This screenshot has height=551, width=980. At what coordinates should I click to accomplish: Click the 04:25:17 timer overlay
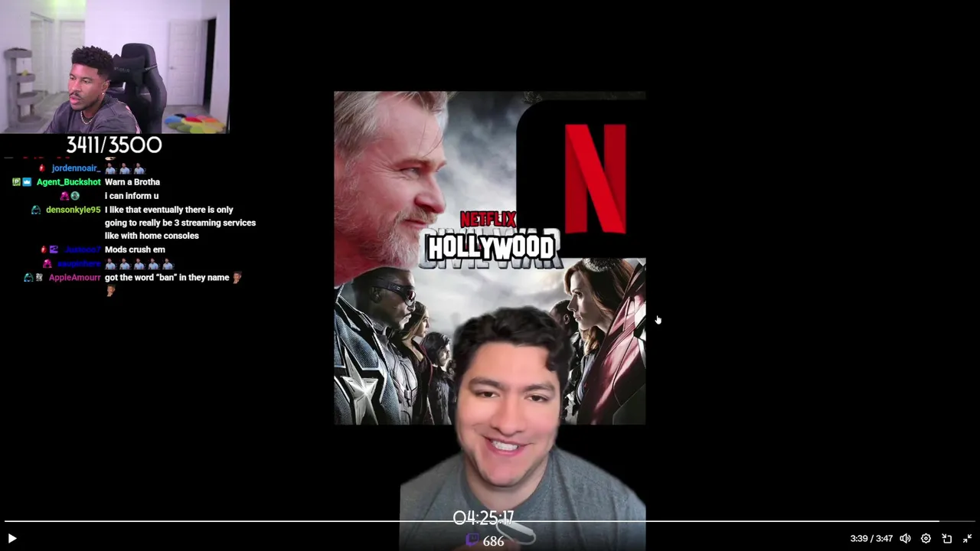point(483,518)
